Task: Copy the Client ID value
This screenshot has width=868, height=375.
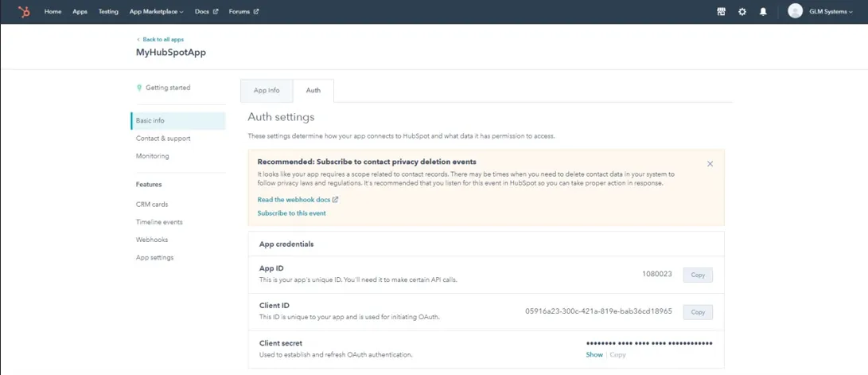Action: coord(698,312)
